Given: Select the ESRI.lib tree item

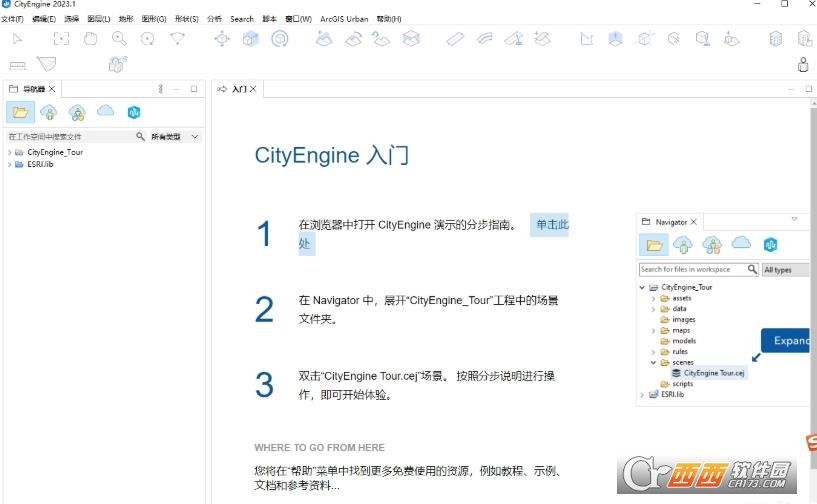Looking at the screenshot, I should [40, 164].
